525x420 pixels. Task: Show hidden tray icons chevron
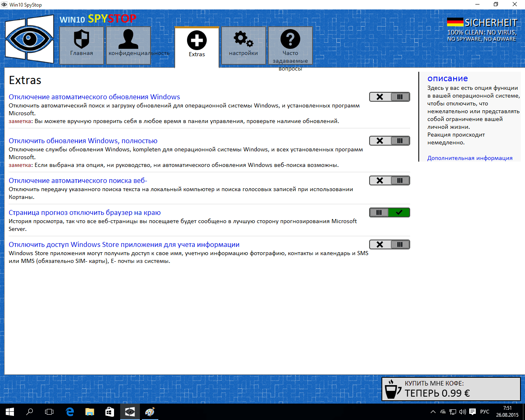[433, 412]
